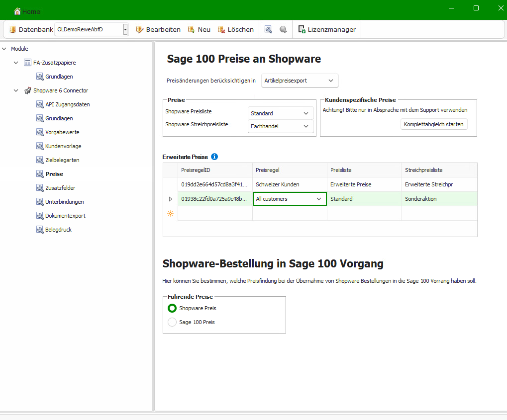Click the icon beside API Zugangsdaten

pyautogui.click(x=40, y=104)
